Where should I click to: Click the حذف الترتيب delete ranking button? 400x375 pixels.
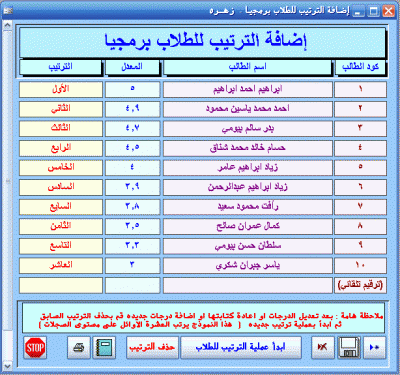(x=152, y=348)
